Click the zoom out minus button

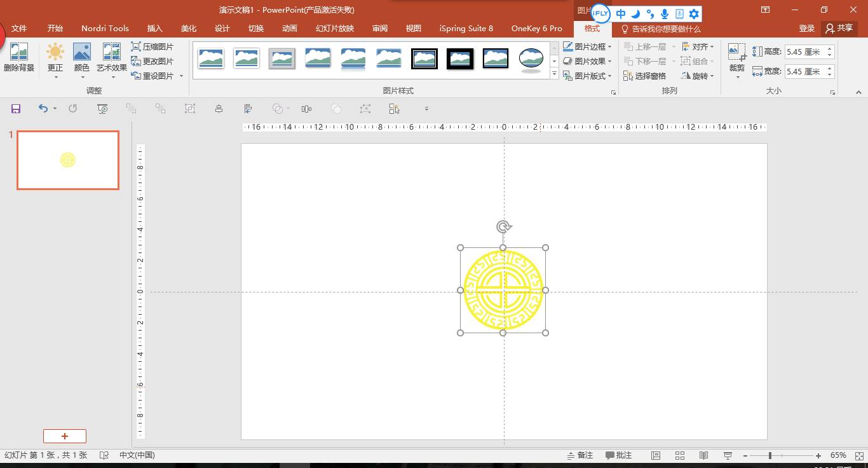(x=745, y=455)
